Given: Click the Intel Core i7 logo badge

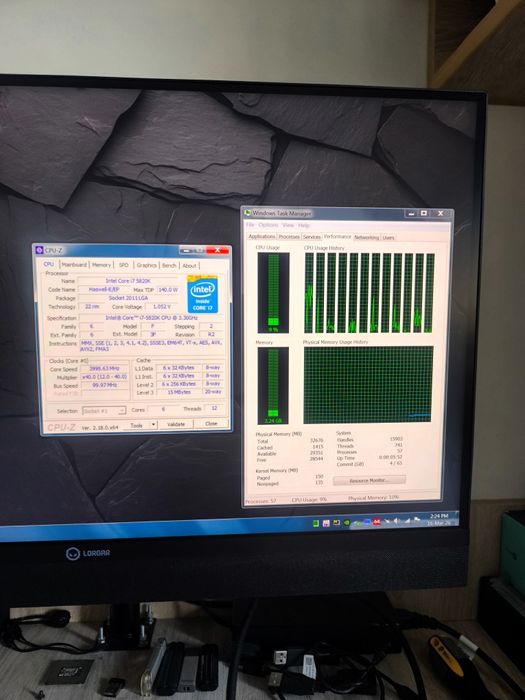Looking at the screenshot, I should coord(202,294).
